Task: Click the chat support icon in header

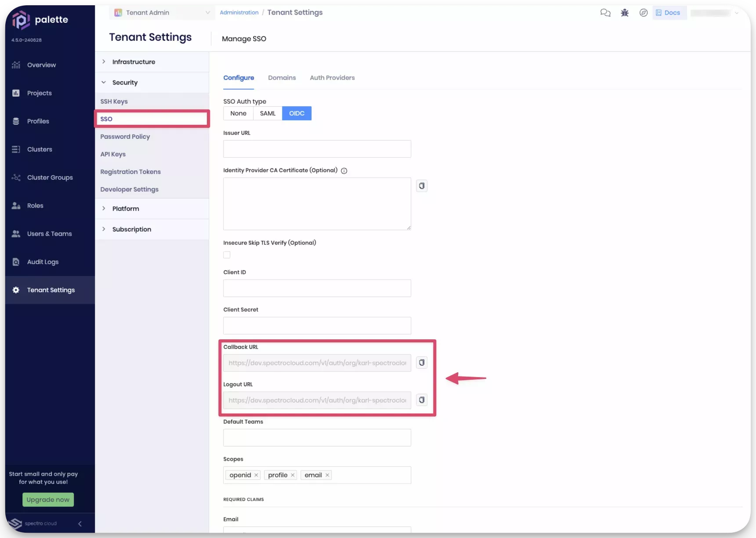Action: pos(605,13)
